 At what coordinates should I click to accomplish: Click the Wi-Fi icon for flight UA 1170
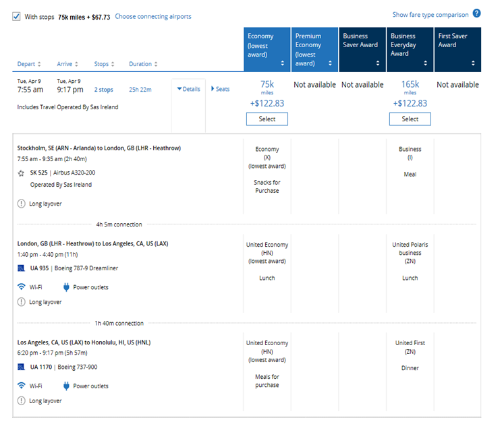pos(22,386)
